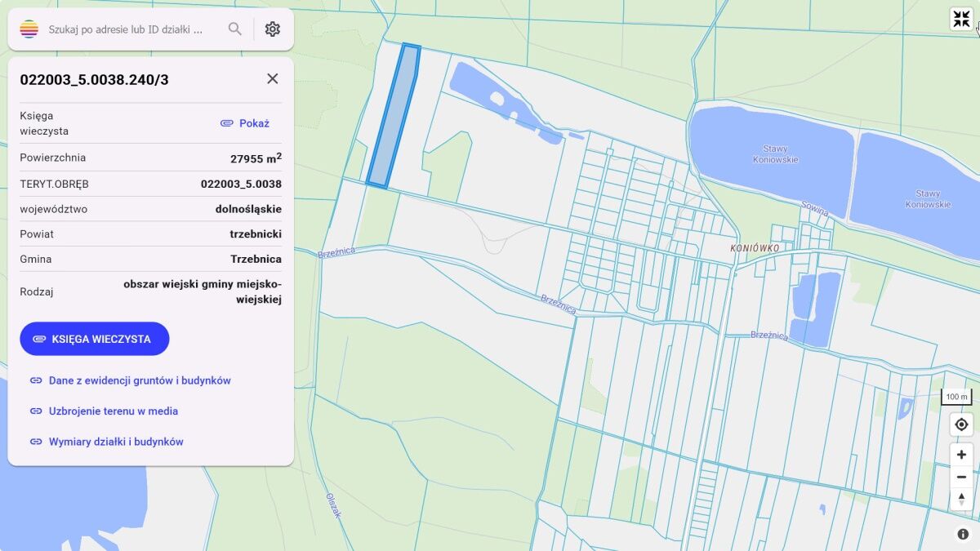The image size is (980, 551).
Task: Exit fullscreen map view
Action: [961, 19]
